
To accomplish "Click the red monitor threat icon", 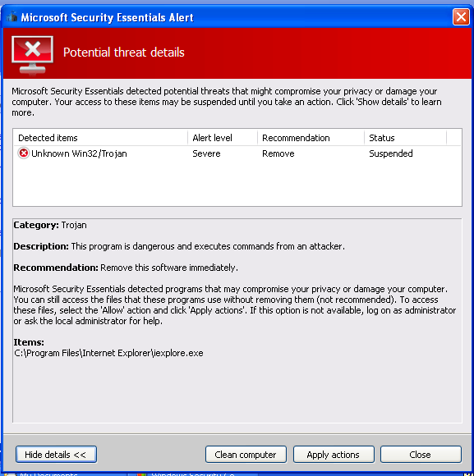I will click(33, 55).
